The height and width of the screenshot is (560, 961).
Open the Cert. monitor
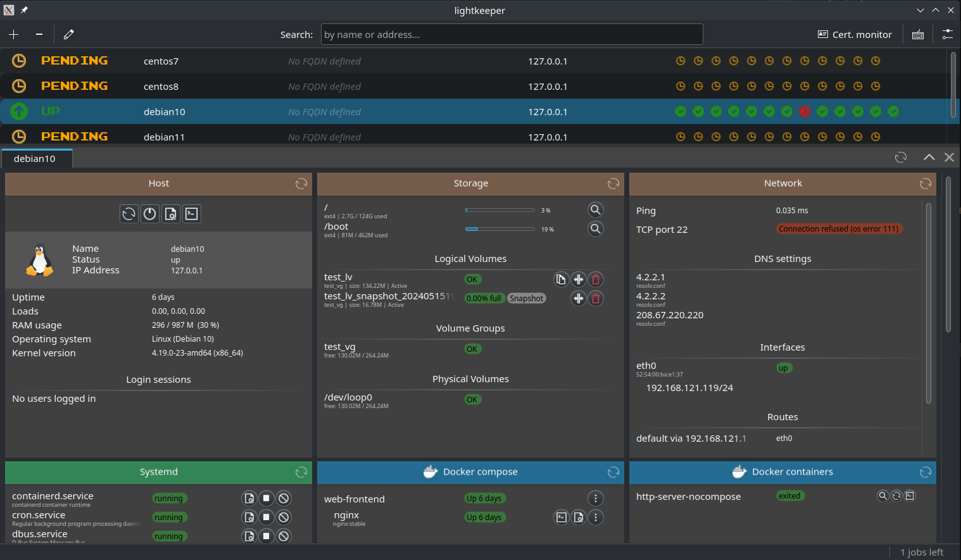(855, 35)
